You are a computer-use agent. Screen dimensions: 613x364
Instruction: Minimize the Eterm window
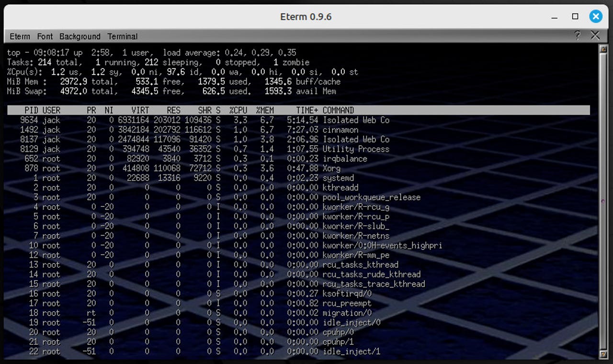coord(556,17)
